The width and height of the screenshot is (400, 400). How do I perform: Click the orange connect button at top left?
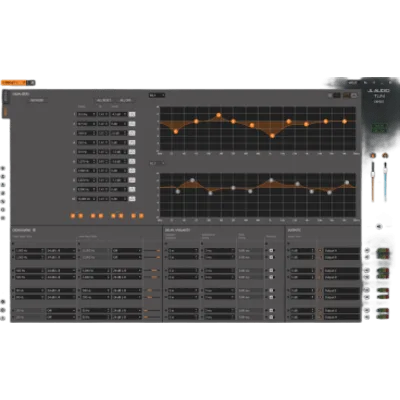pos(14,82)
